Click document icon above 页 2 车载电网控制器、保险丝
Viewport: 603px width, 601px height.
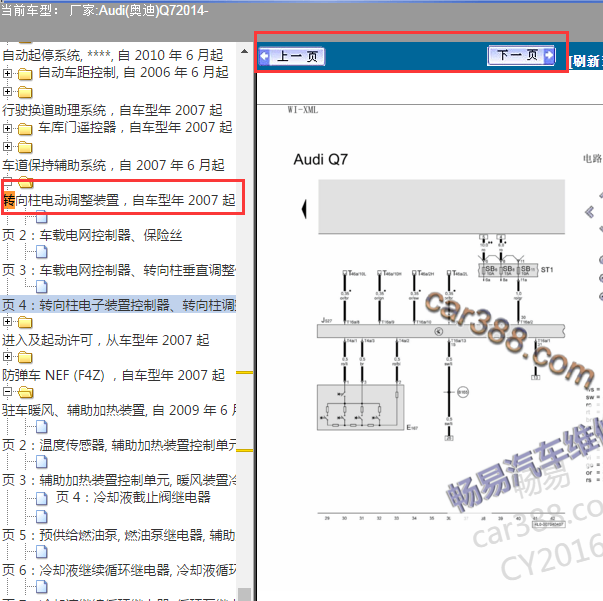coord(42,218)
